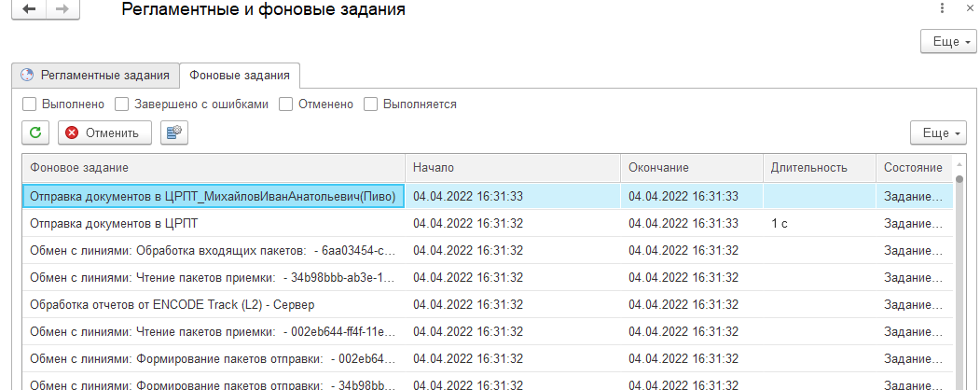Sort by the Начало column header

pos(512,167)
